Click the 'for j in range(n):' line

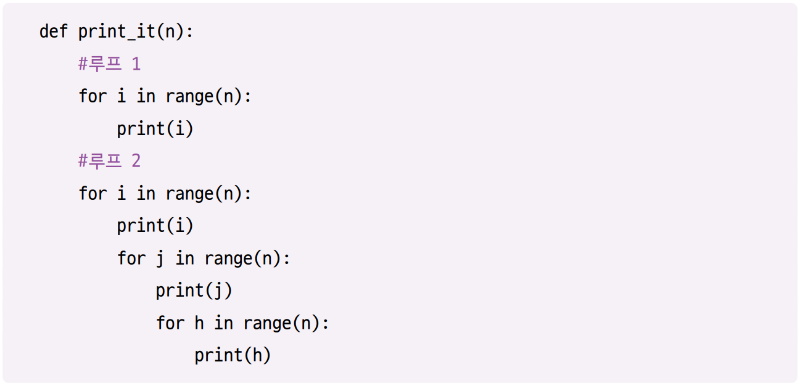pyautogui.click(x=204, y=259)
